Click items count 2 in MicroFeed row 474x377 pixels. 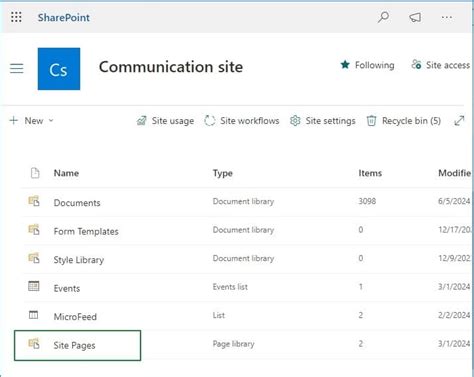(361, 315)
